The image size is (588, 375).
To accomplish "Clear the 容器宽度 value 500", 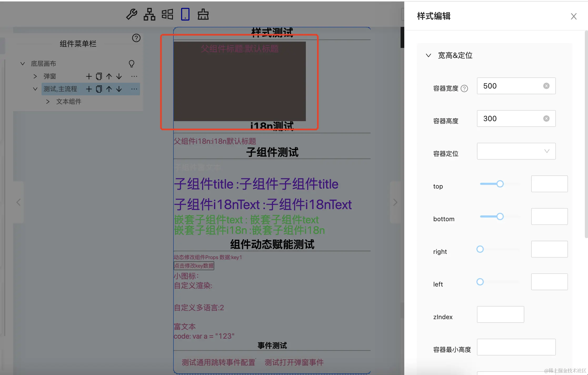I will (546, 86).
